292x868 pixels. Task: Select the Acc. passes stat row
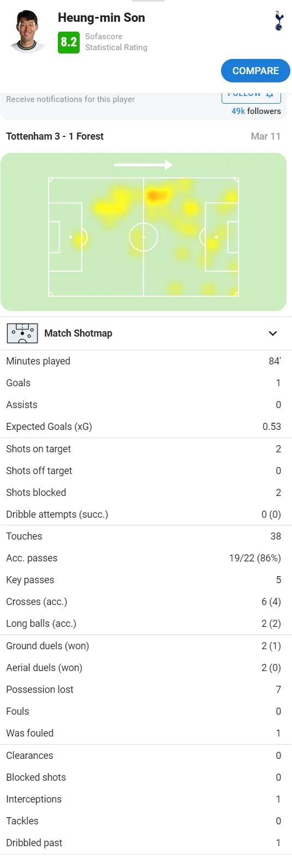click(146, 558)
